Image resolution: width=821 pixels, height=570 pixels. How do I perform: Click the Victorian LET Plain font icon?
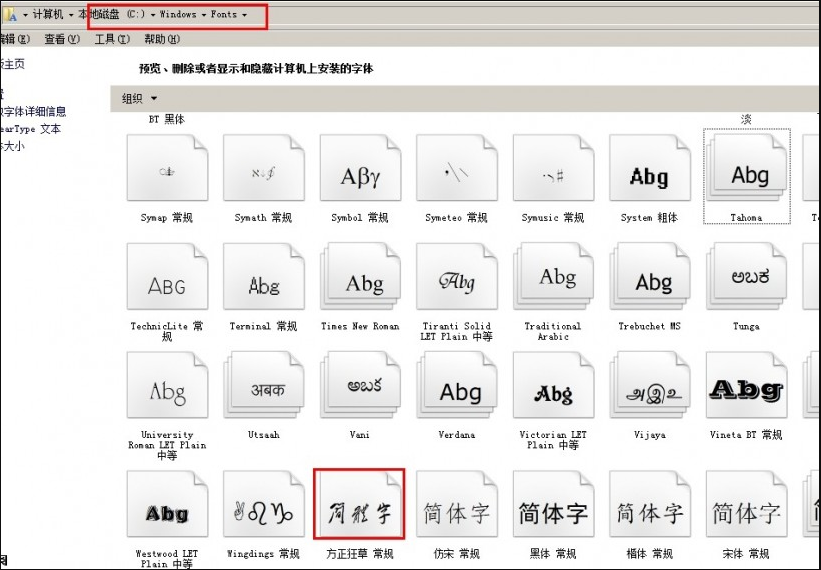[x=553, y=385]
